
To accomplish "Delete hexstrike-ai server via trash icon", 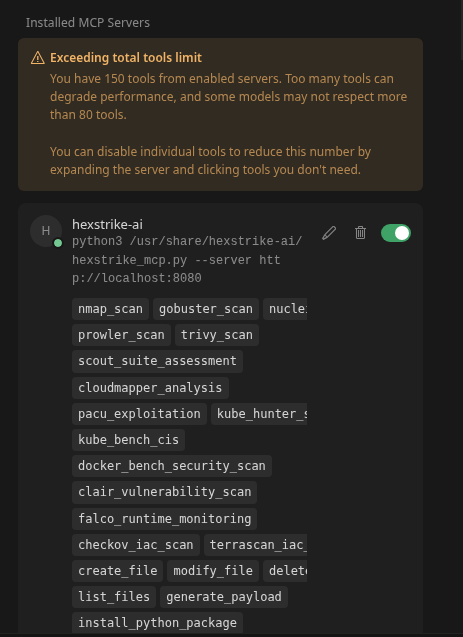I will (360, 233).
